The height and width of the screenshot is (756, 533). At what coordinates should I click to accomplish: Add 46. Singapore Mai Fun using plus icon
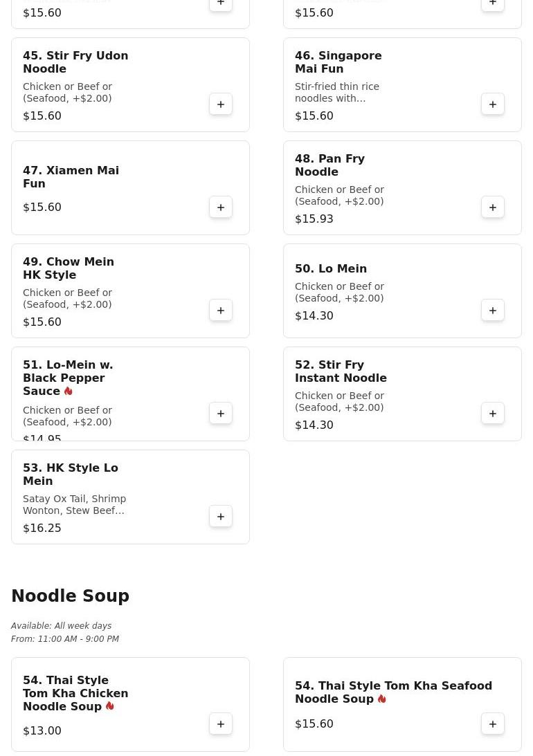point(492,104)
